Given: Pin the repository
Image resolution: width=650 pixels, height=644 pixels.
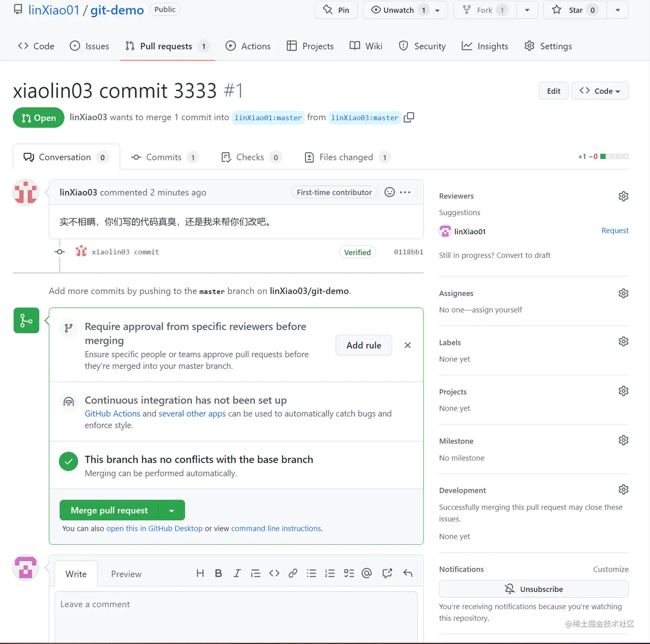Looking at the screenshot, I should pyautogui.click(x=336, y=10).
